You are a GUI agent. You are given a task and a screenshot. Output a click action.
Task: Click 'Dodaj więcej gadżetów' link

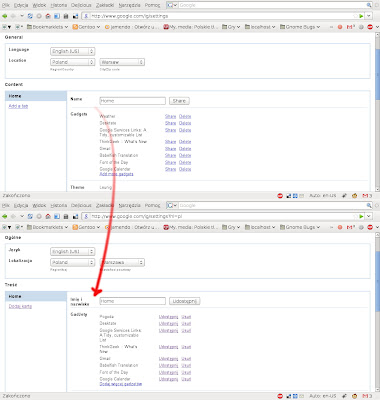point(121,384)
